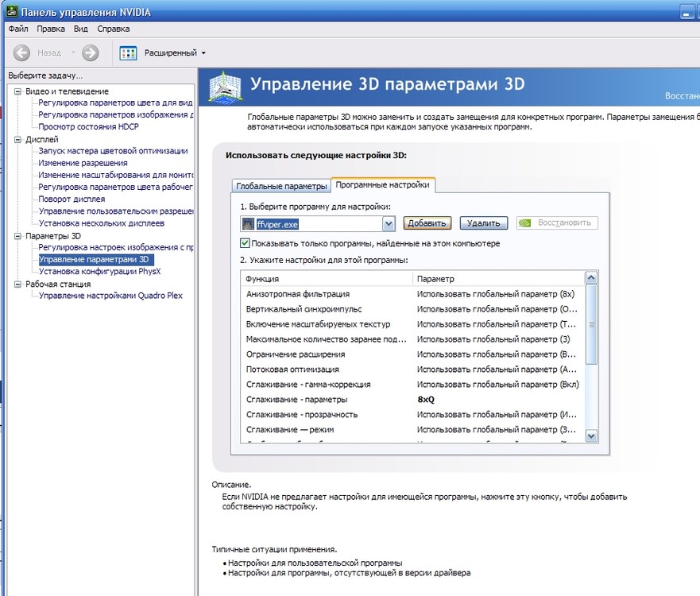Screen dimensions: 700x596
Task: Click the Forward arrow icon
Action: [90, 52]
